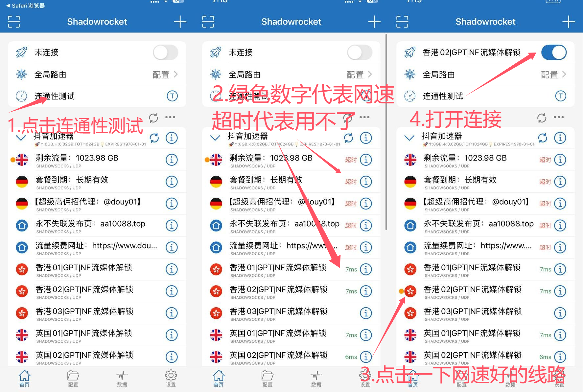Tap plus add-server icon in third screenshot

(569, 22)
